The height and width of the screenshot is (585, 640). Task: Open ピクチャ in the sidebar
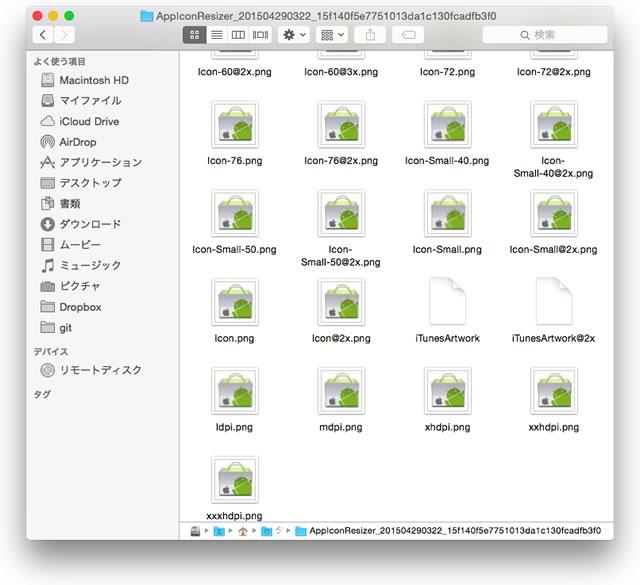click(70, 286)
